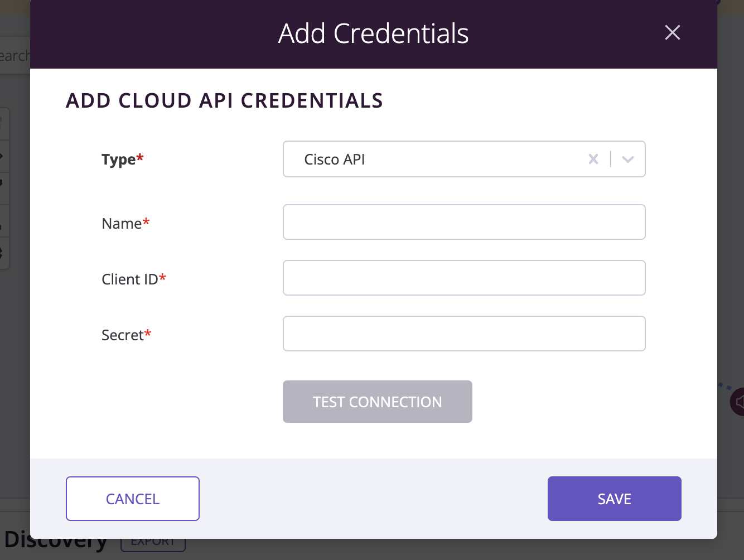This screenshot has height=560, width=744.
Task: Focus the Name input field
Action: 464,222
